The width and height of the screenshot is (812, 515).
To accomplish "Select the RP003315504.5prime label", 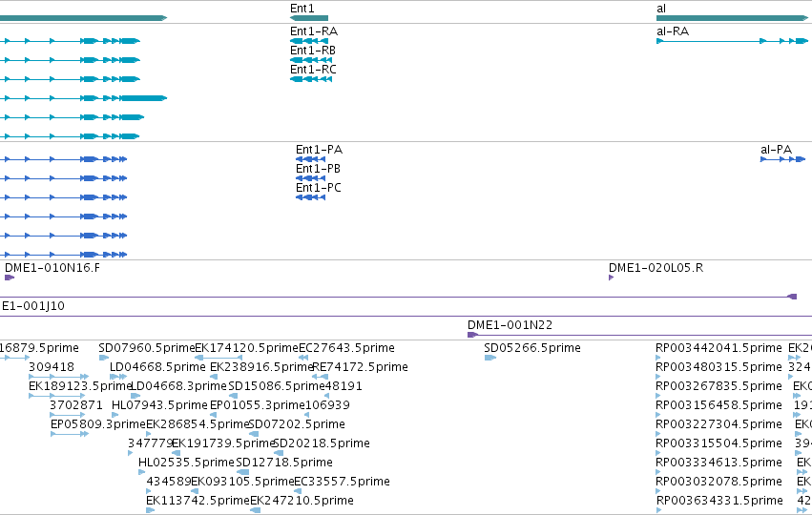I will [718, 443].
